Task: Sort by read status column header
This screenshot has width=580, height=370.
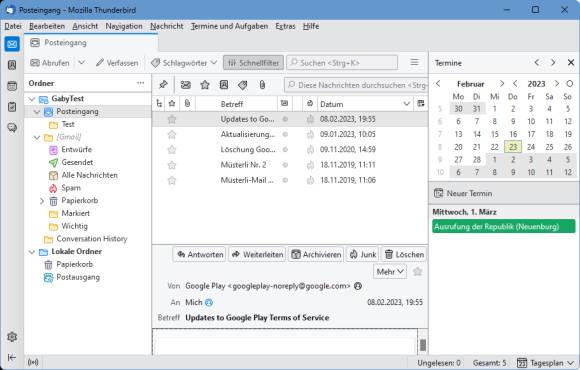Action: point(284,104)
